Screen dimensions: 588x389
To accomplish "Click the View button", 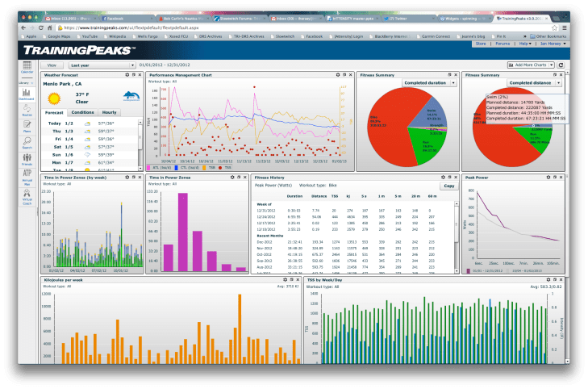I will click(52, 64).
